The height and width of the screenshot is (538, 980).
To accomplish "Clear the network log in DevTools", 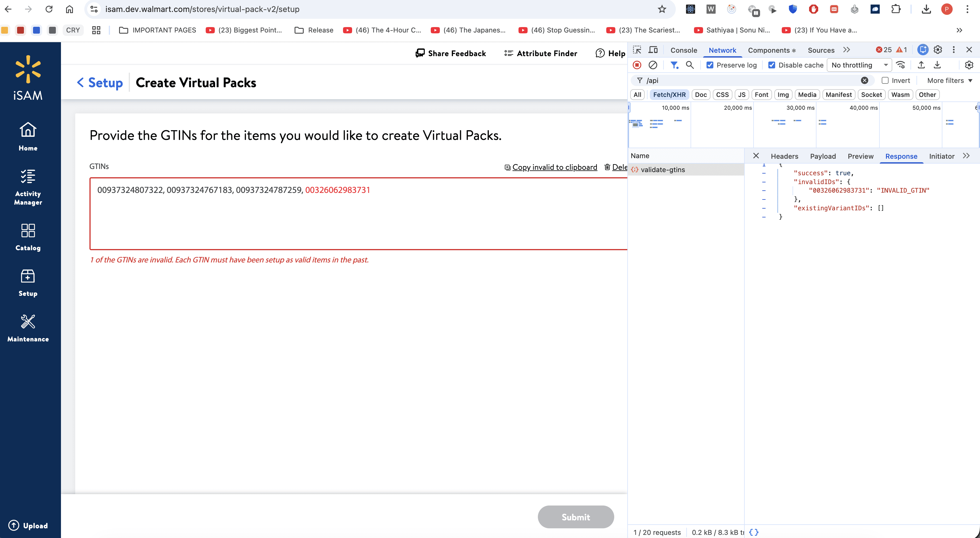I will (653, 65).
